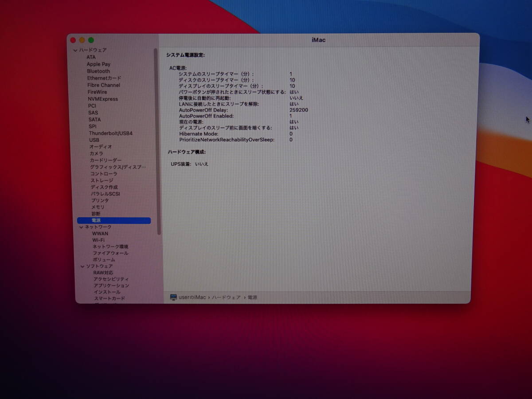Viewport: 532px width, 399px height.
Task: Open Thunderbolt/USB4 entry
Action: pos(111,133)
